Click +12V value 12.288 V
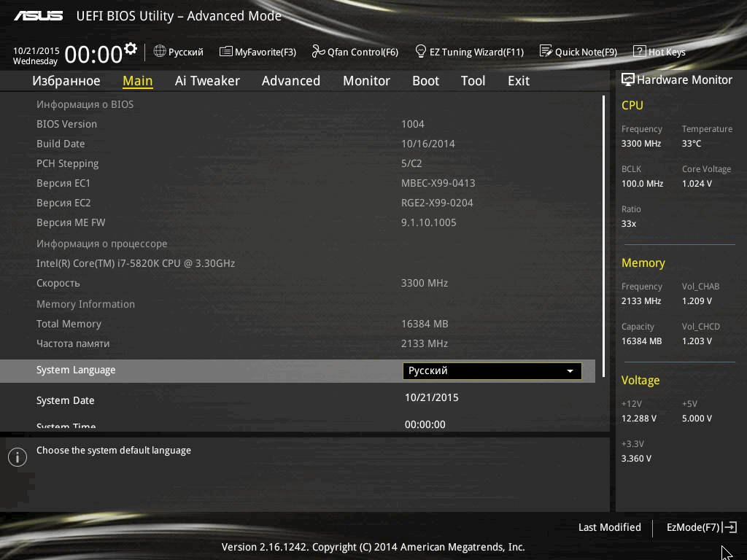 click(x=639, y=418)
